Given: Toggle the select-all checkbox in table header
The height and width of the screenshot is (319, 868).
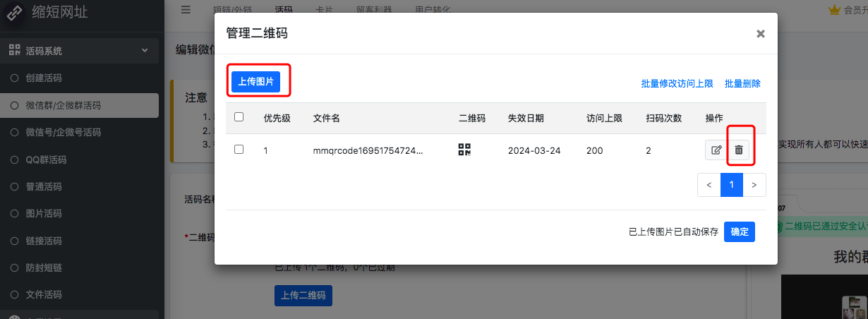Looking at the screenshot, I should tap(239, 117).
